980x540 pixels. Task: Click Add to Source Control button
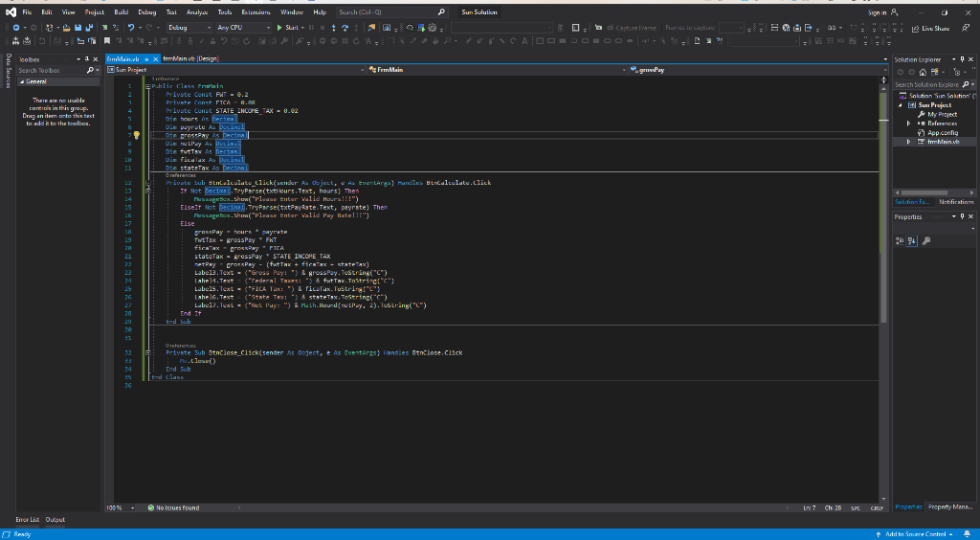(918, 533)
